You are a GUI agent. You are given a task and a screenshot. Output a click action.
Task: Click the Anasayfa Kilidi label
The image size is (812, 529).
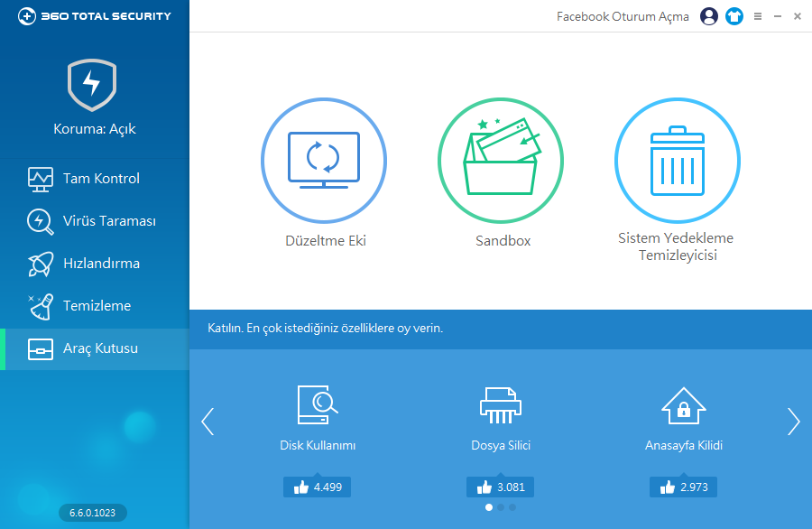click(x=684, y=446)
